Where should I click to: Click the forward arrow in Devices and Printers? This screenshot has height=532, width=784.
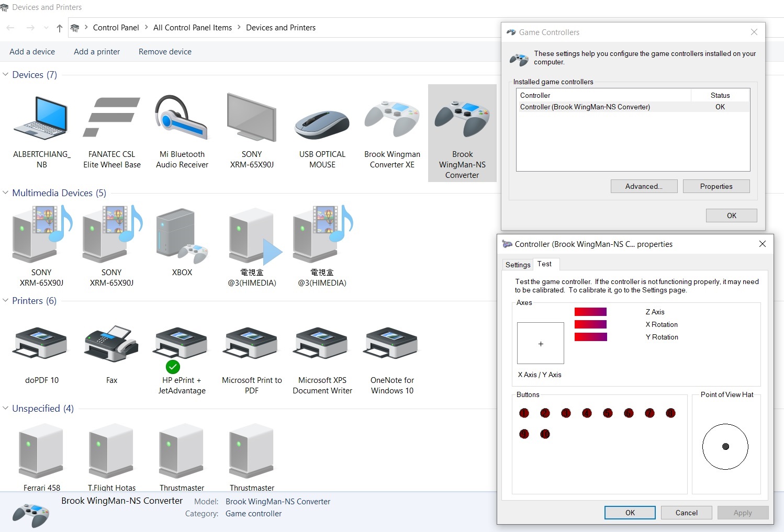30,28
